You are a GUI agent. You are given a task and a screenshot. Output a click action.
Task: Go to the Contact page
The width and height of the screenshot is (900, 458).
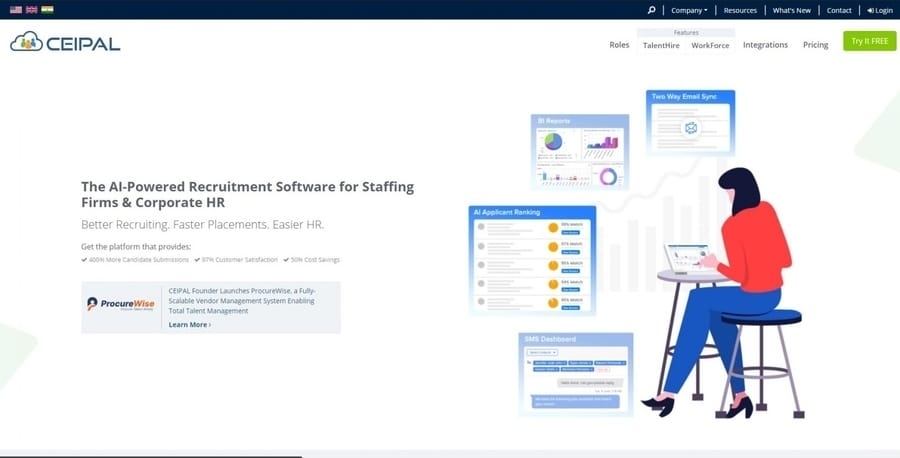pyautogui.click(x=839, y=10)
